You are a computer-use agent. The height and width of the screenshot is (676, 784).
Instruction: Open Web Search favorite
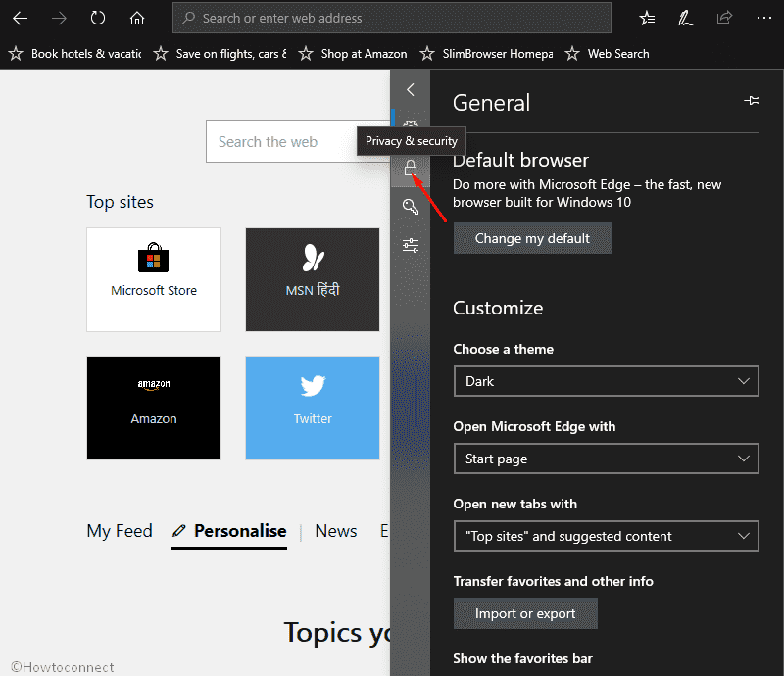click(x=607, y=54)
